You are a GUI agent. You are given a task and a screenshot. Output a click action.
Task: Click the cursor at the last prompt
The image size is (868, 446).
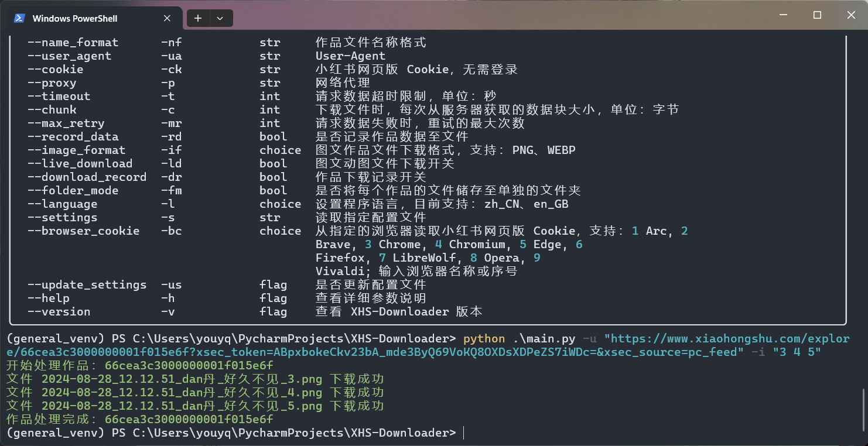(463, 433)
